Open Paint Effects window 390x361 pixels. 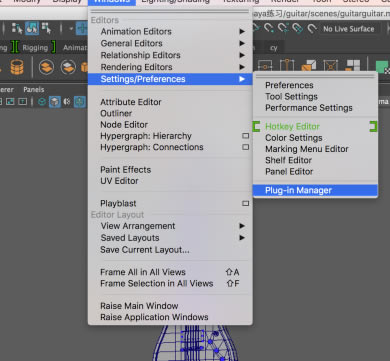[x=170, y=170]
